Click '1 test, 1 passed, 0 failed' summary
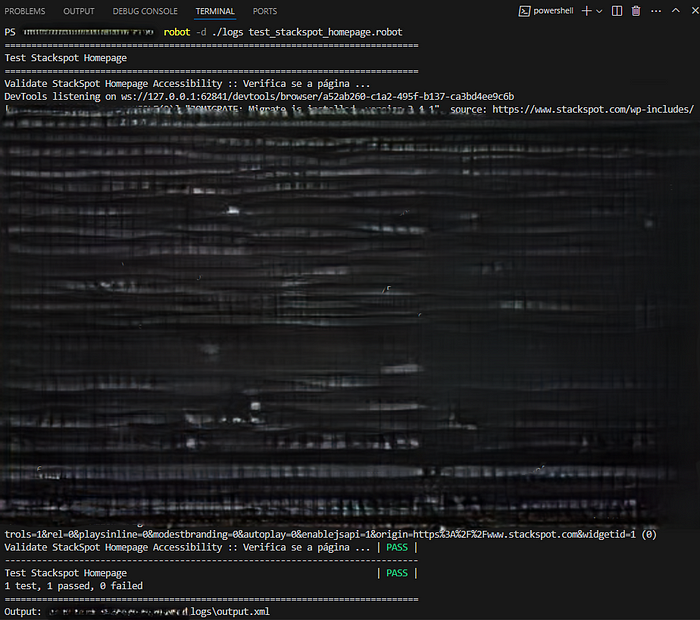Screen dimensions: 700x620 [74, 586]
